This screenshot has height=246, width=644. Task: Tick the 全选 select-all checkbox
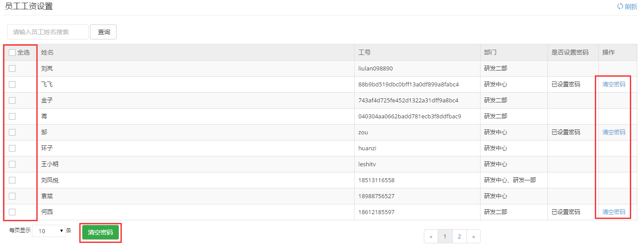[12, 52]
